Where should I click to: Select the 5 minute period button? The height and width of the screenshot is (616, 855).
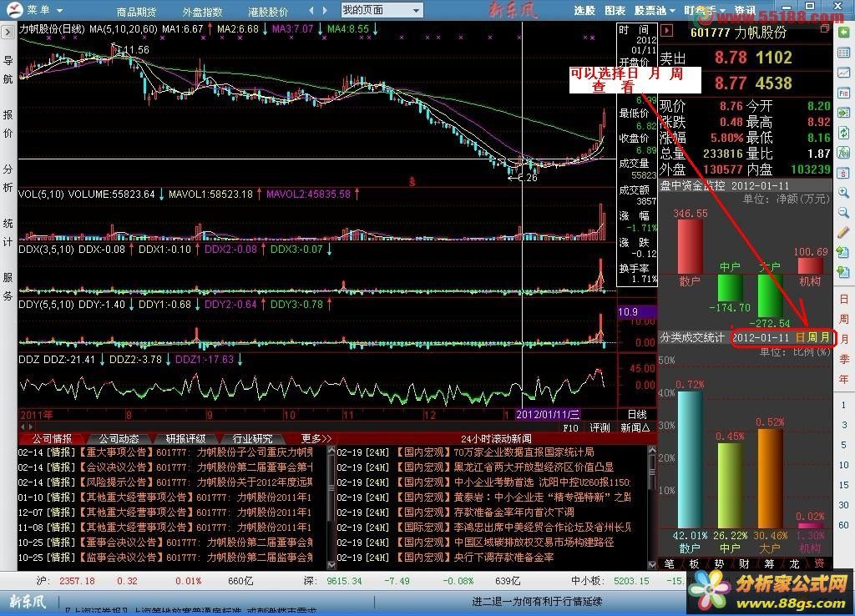(844, 445)
